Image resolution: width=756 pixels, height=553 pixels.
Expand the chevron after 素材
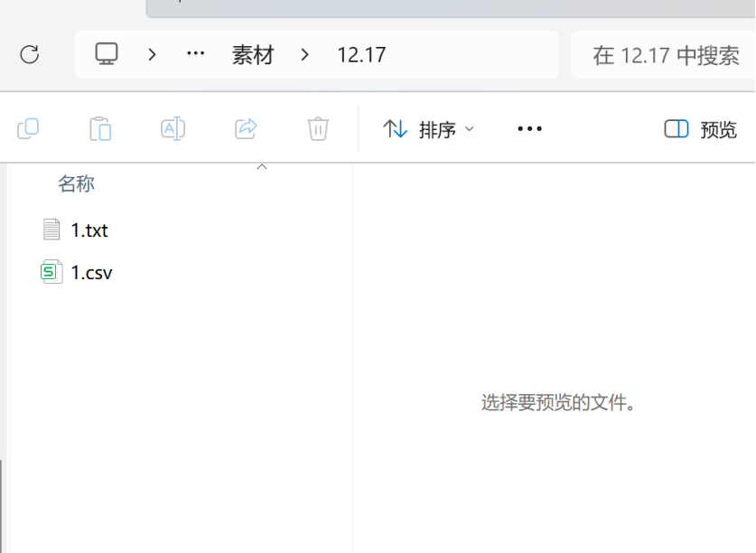click(304, 54)
